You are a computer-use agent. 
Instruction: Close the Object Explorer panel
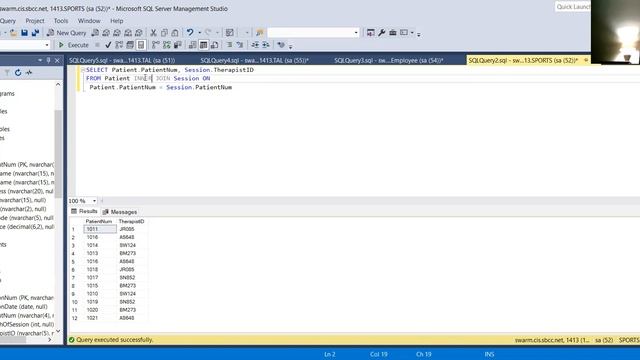[57, 60]
